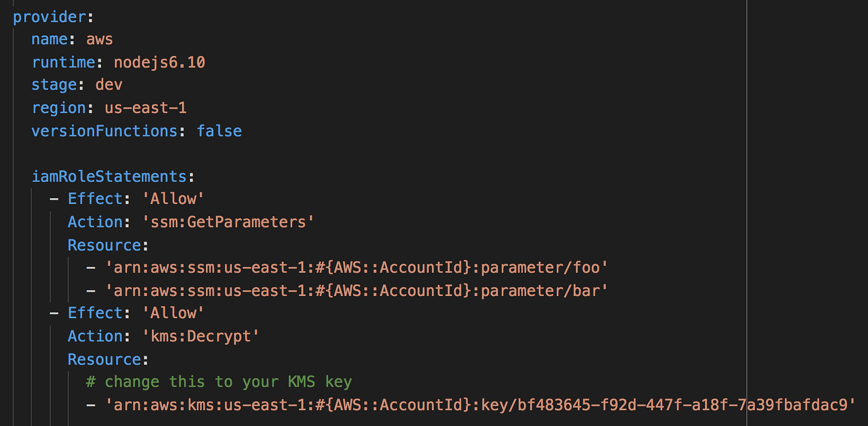Click the 'ssm:GetParameters' action string
868x426 pixels.
tap(228, 222)
